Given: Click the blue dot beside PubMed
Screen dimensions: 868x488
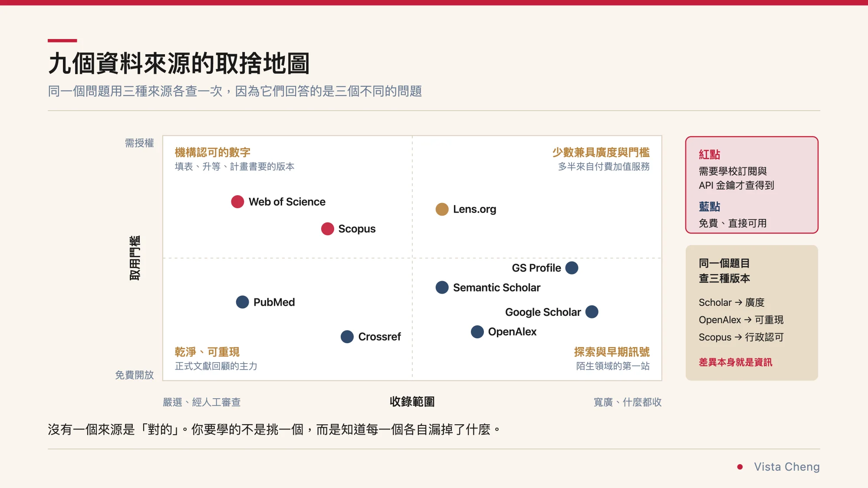Looking at the screenshot, I should pyautogui.click(x=242, y=302).
